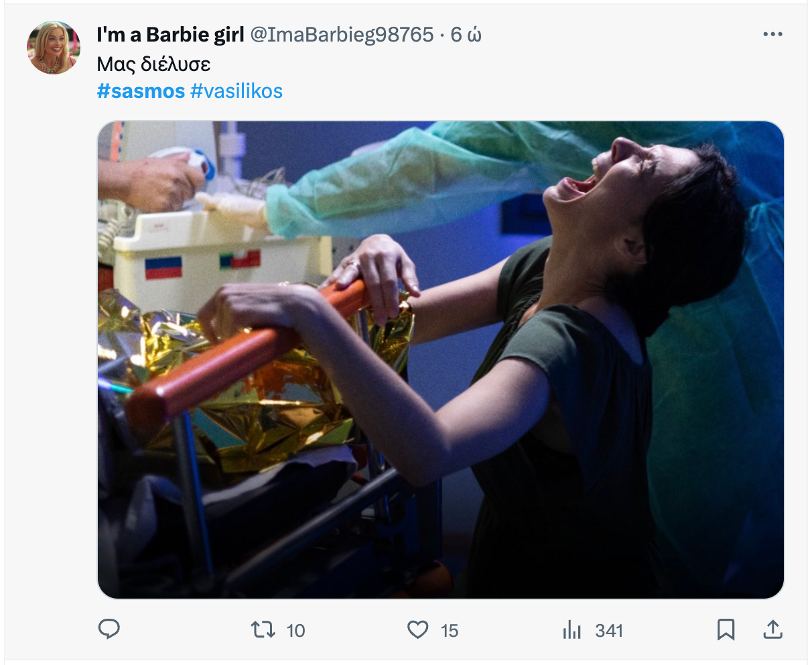This screenshot has width=812, height=665.
Task: Click the retweet count 10
Action: [295, 630]
